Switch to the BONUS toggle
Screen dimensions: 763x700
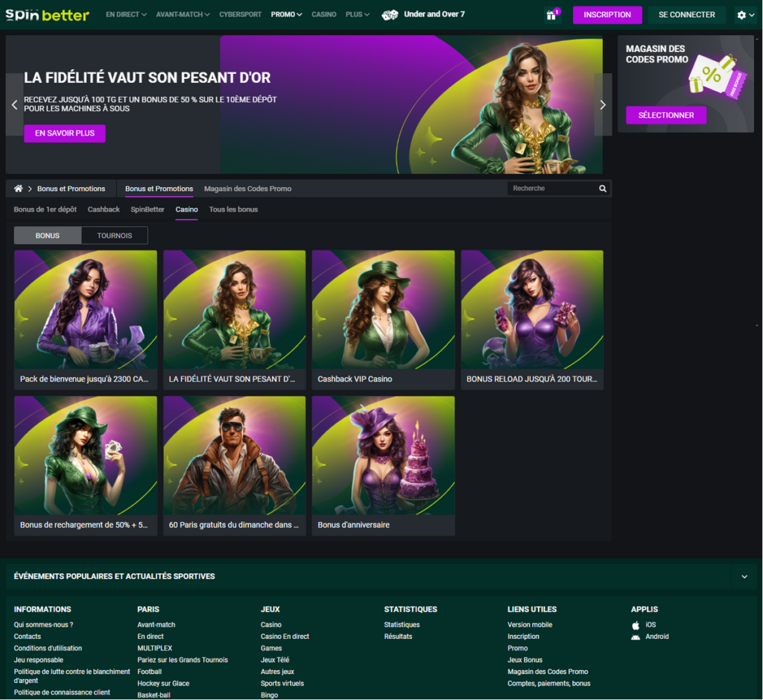pyautogui.click(x=48, y=236)
